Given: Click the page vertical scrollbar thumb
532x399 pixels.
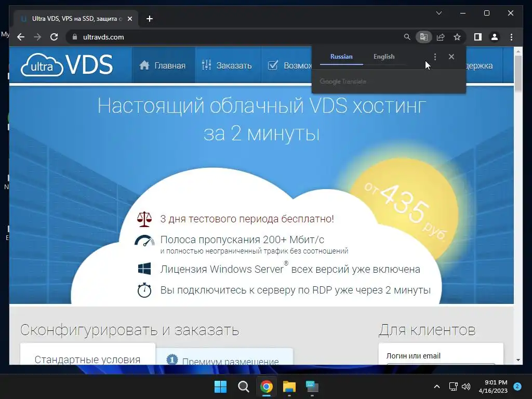Looking at the screenshot, I should pyautogui.click(x=518, y=73).
